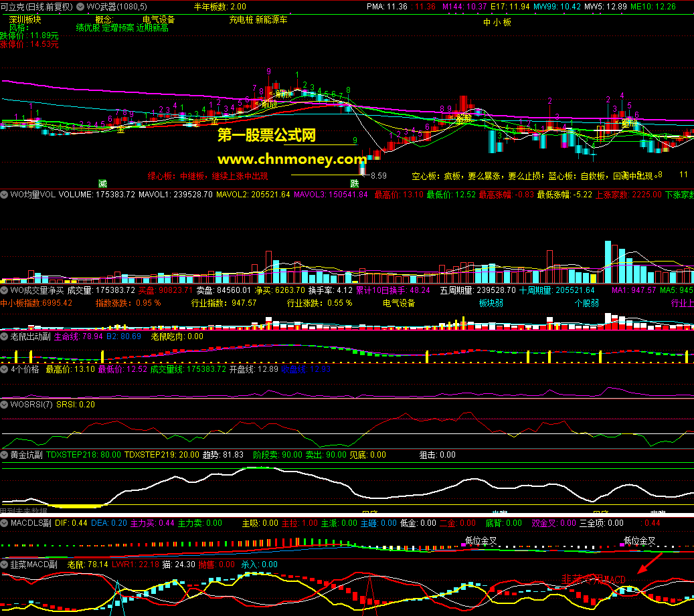
Task: Click the 充电桩 新能源车 concept label
Action: [x=258, y=20]
